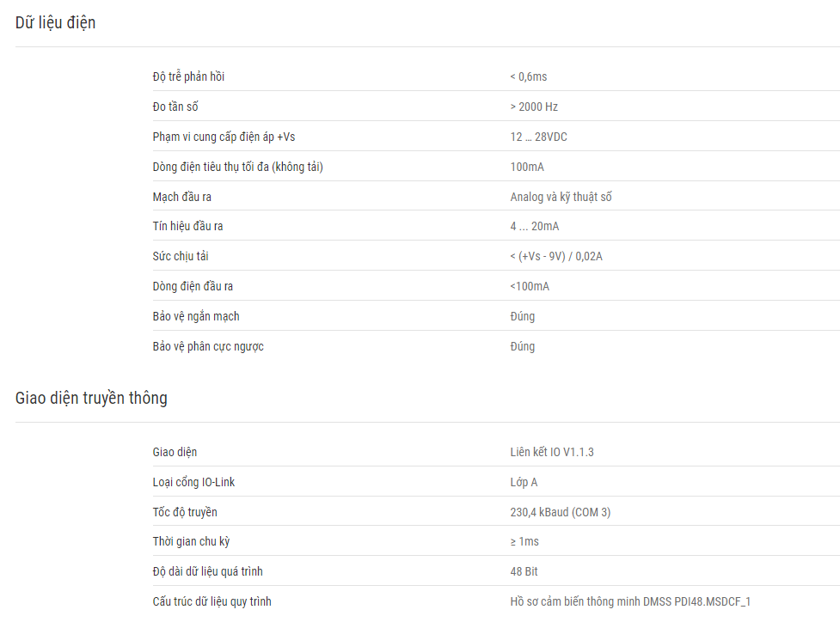
Task: Click the '< 0,6ms' value
Action: point(528,76)
